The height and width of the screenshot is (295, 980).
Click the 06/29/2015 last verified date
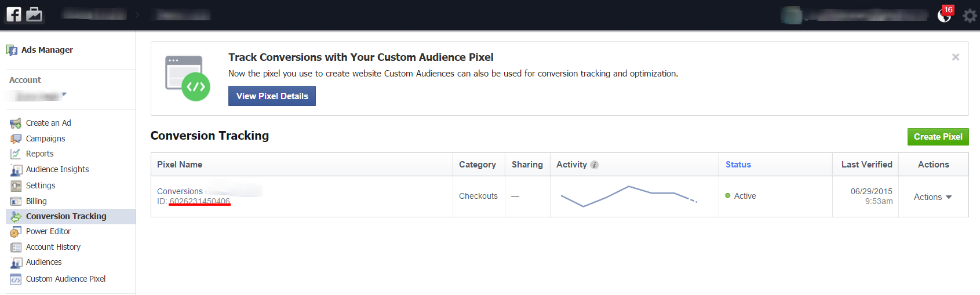(x=872, y=191)
